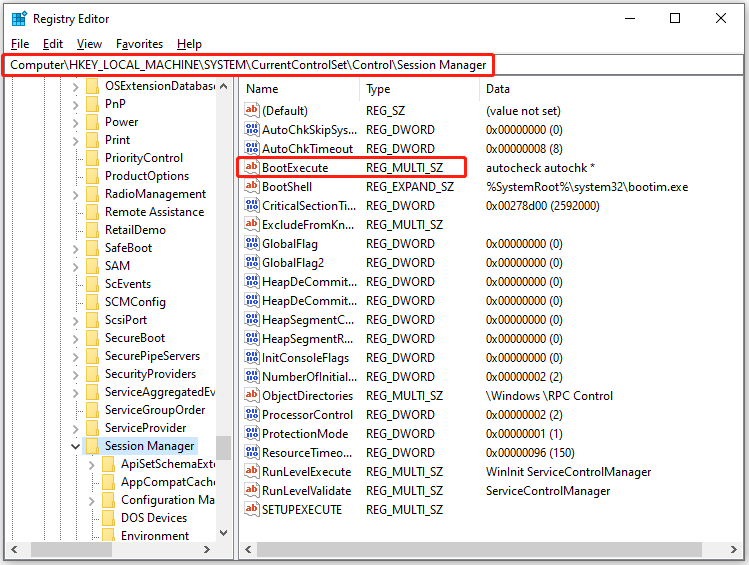Screen dimensions: 749x565
Task: Click the folder icon of Session Manager
Action: coord(92,446)
